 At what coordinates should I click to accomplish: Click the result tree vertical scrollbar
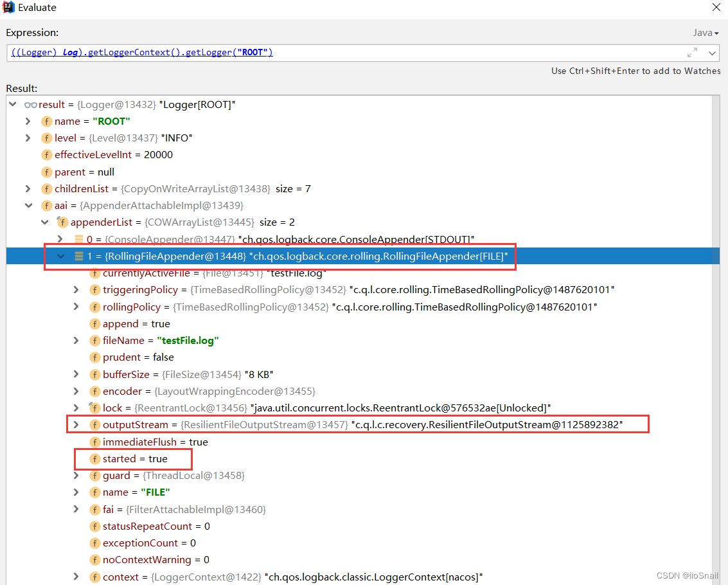(716, 340)
